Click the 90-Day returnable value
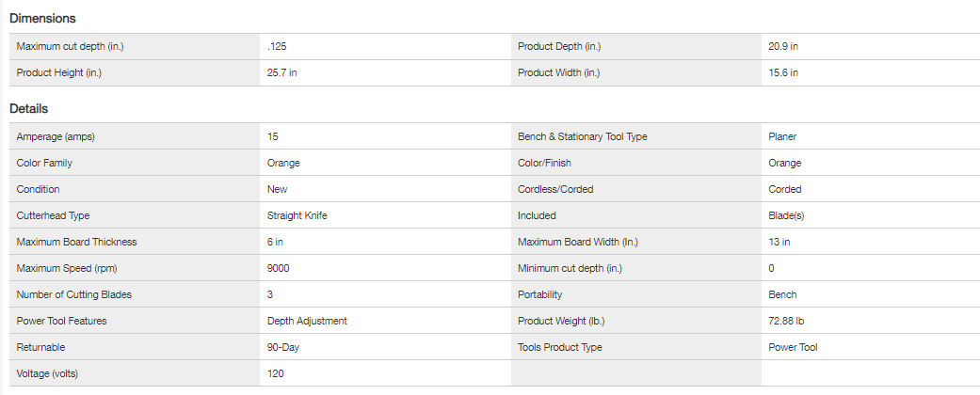The image size is (980, 395). (x=283, y=347)
